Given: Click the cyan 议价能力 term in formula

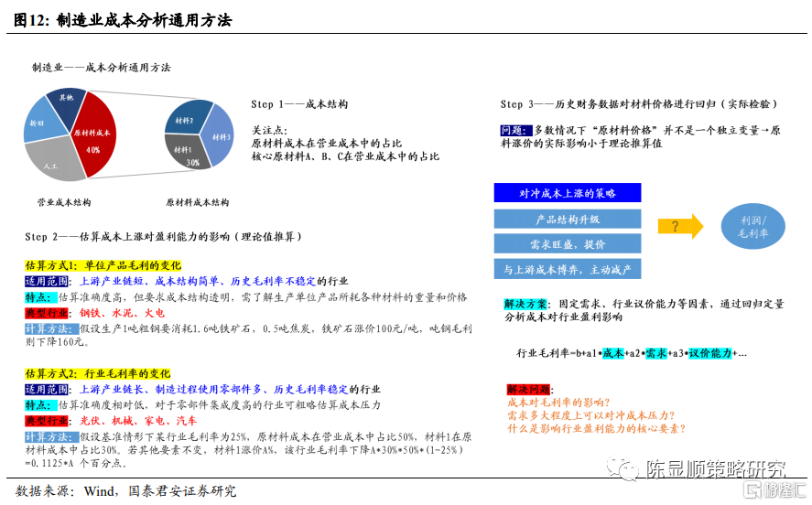Looking at the screenshot, I should [707, 353].
